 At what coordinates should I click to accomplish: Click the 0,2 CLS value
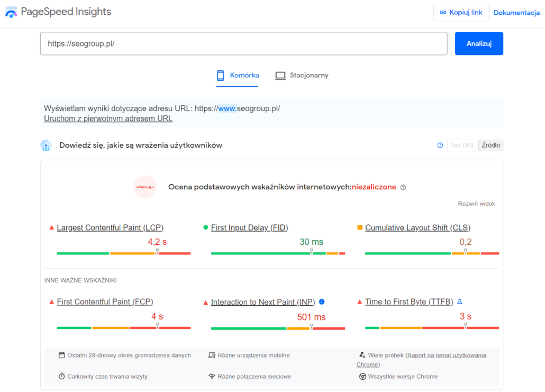(x=466, y=242)
